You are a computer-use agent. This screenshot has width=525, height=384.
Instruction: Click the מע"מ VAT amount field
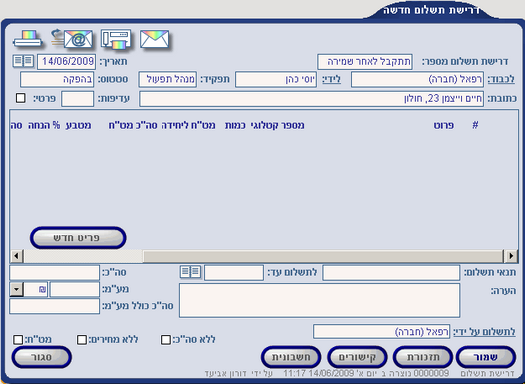coord(75,290)
